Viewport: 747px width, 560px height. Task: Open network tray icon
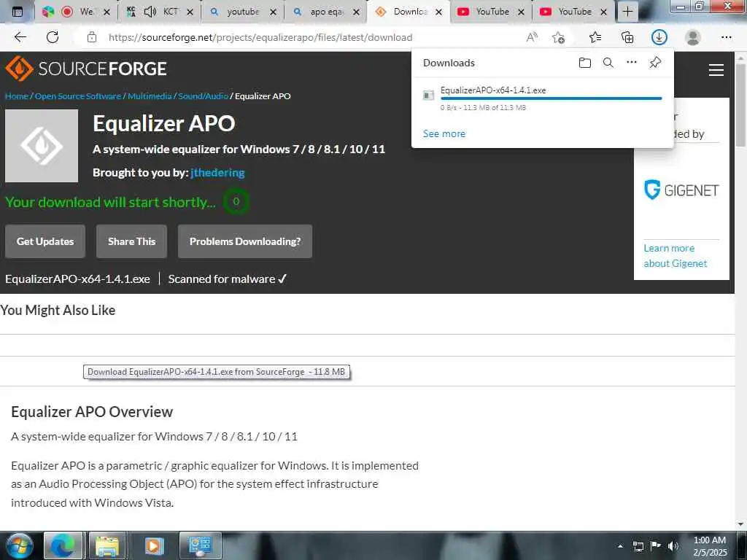pos(638,546)
